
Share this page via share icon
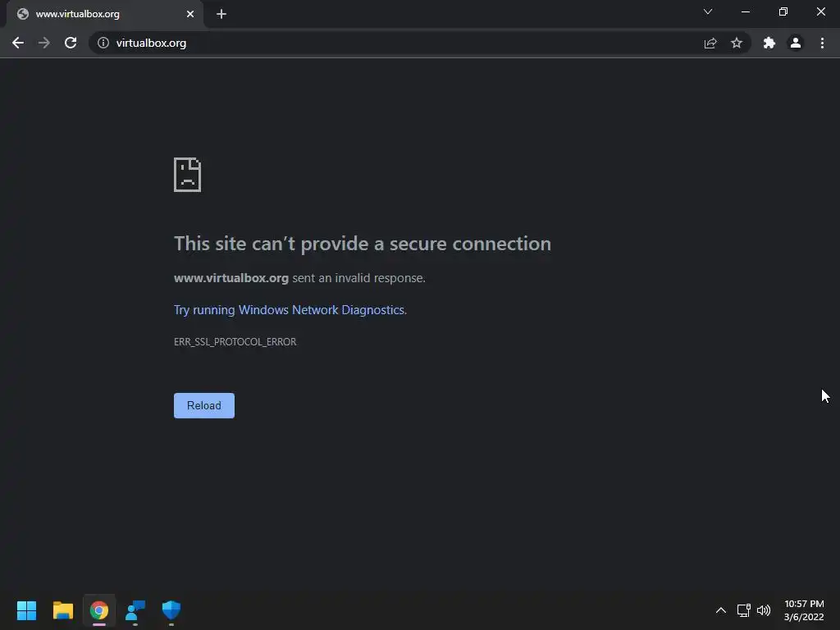coord(710,43)
